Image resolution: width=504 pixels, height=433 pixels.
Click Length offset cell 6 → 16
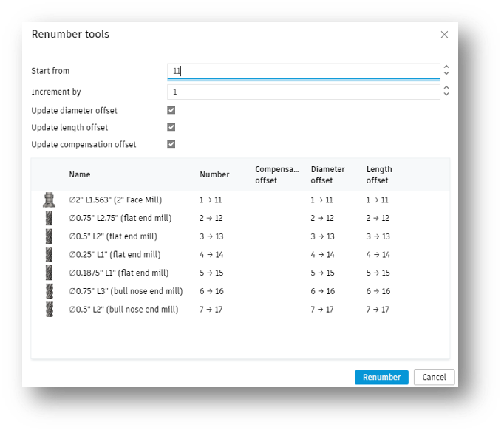378,291
